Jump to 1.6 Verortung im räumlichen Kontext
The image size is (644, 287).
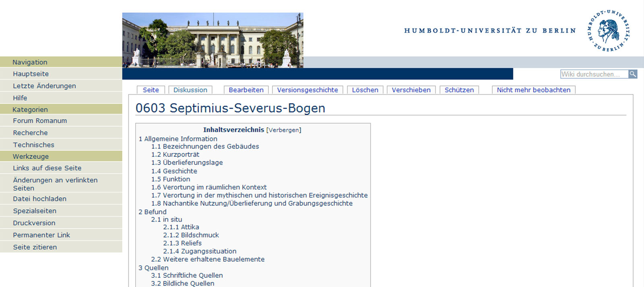coord(209,187)
